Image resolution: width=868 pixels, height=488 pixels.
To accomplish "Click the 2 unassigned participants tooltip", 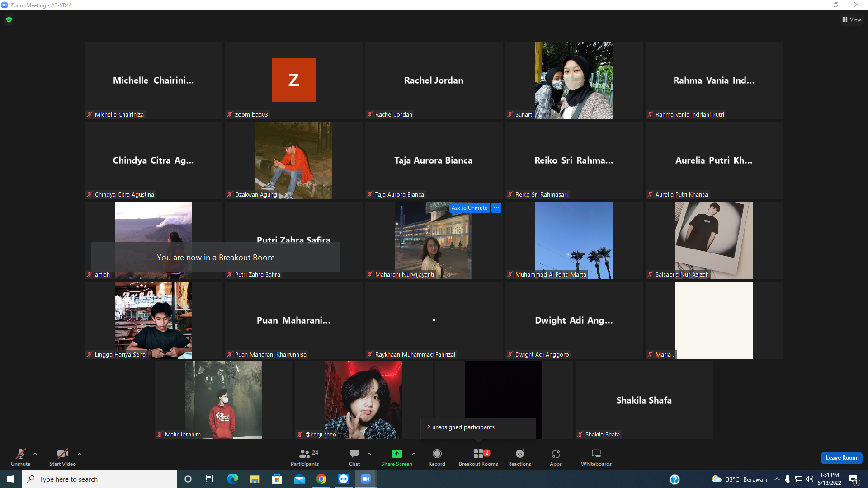I will point(478,427).
